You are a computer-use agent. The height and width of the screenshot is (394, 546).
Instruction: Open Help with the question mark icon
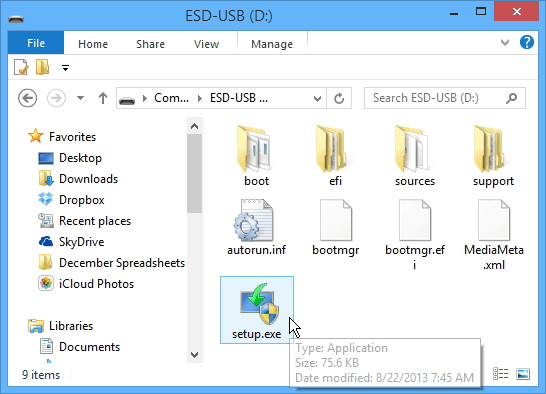pyautogui.click(x=527, y=42)
